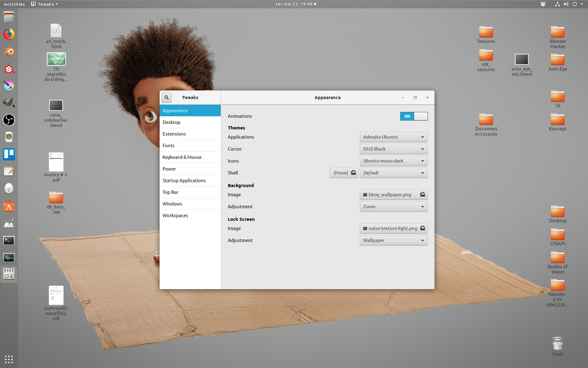This screenshot has width=588, height=368.
Task: Start OBS Studio from the dock
Action: pos(9,120)
